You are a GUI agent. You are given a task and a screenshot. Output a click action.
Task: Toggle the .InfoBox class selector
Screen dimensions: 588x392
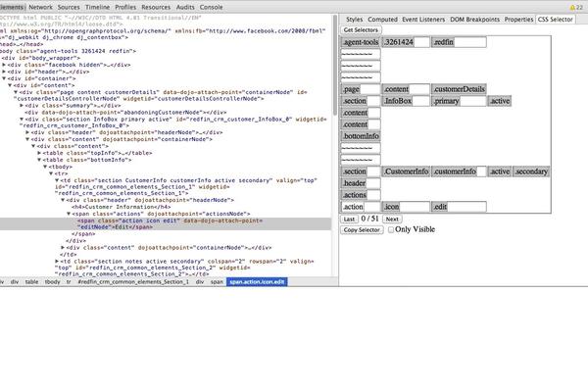398,101
